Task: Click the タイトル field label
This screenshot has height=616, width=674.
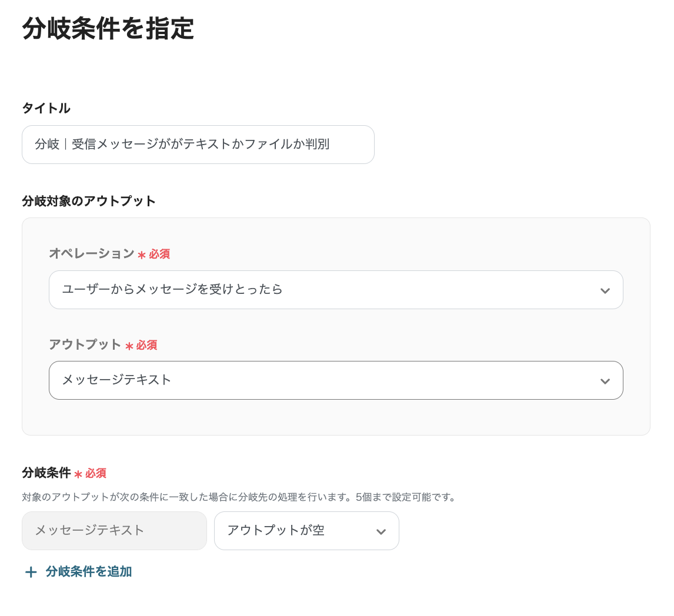Action: (46, 108)
